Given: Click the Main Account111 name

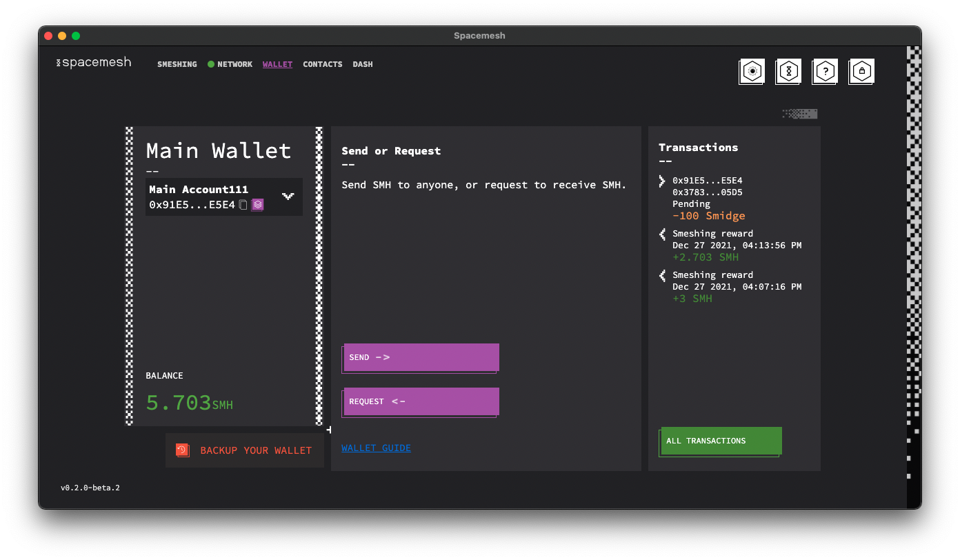Looking at the screenshot, I should click(x=199, y=190).
